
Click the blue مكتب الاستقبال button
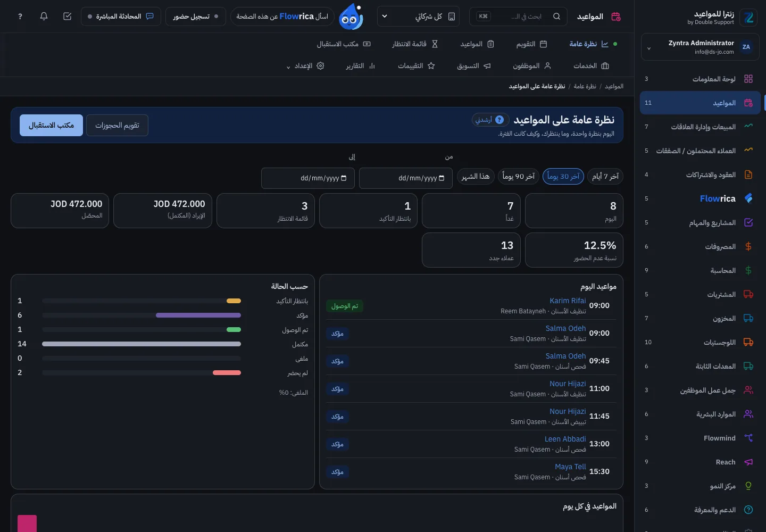(52, 125)
